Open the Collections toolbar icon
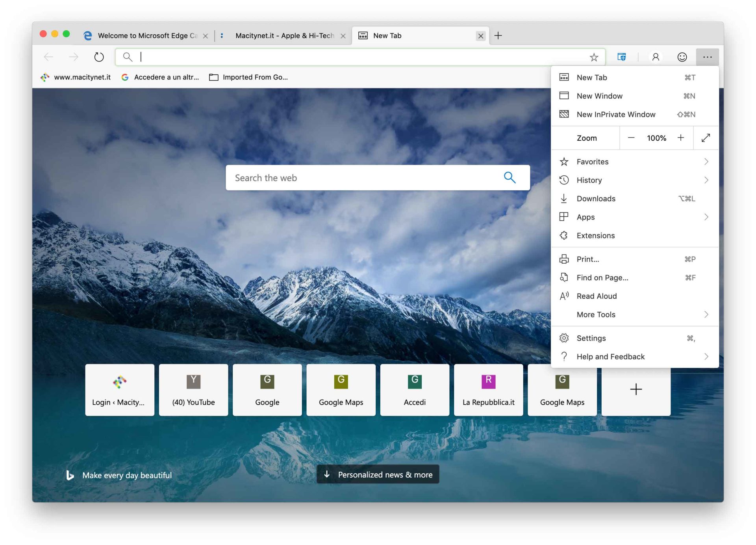This screenshot has width=756, height=545. (622, 57)
